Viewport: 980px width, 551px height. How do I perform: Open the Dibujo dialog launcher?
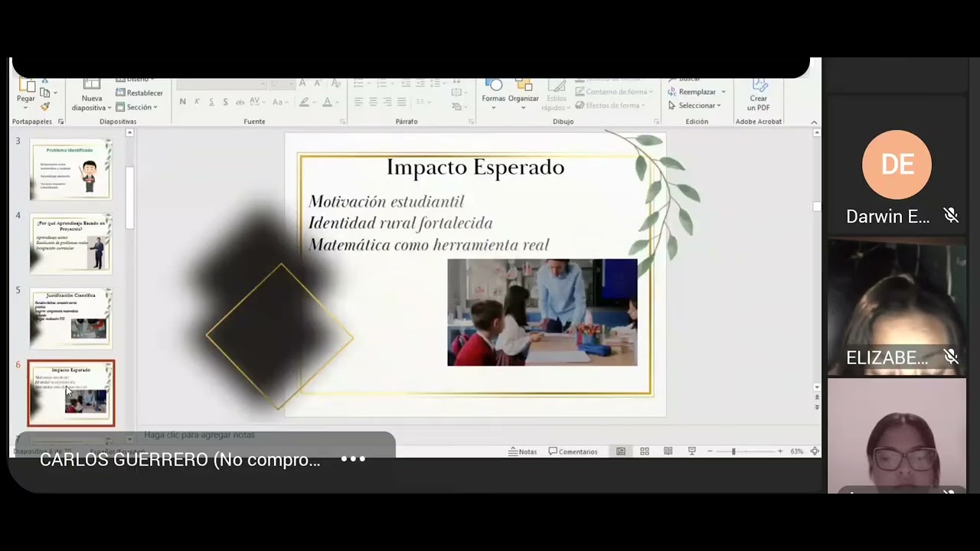[x=657, y=122]
